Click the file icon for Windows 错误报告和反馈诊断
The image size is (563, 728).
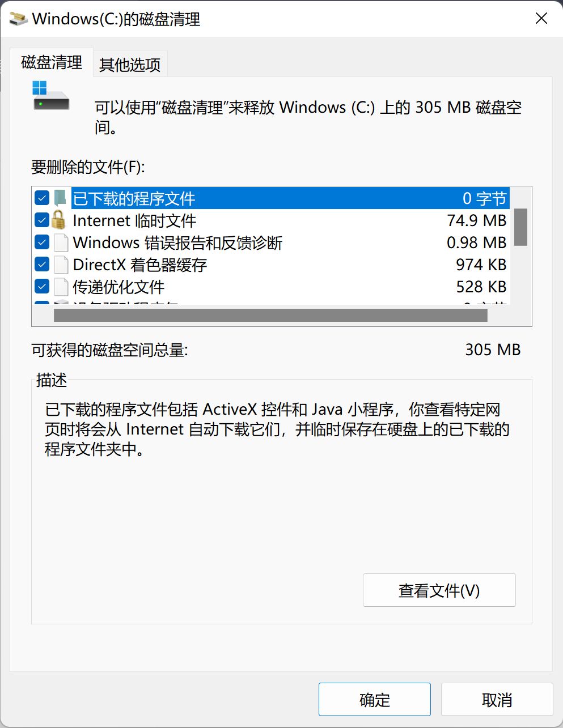61,242
